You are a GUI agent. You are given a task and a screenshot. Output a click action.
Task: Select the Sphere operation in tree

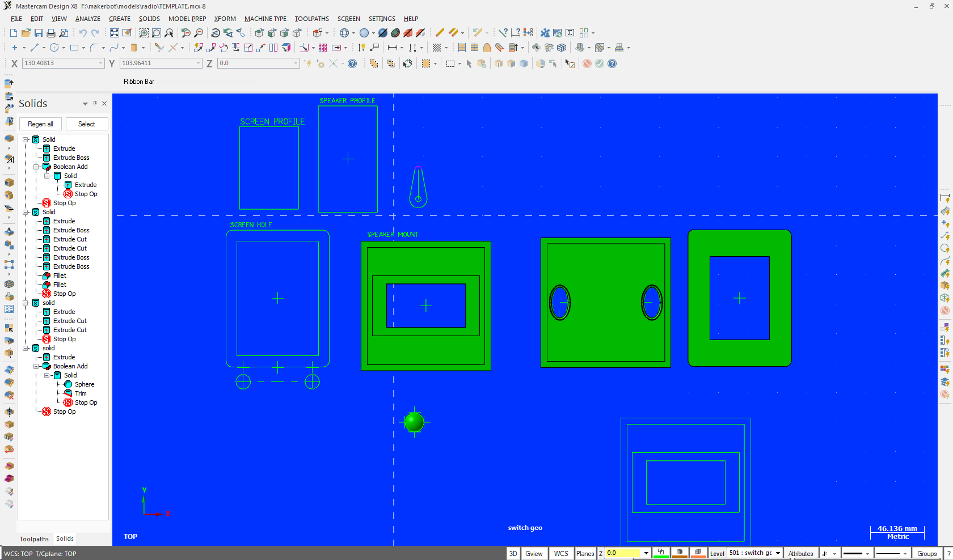pos(85,384)
